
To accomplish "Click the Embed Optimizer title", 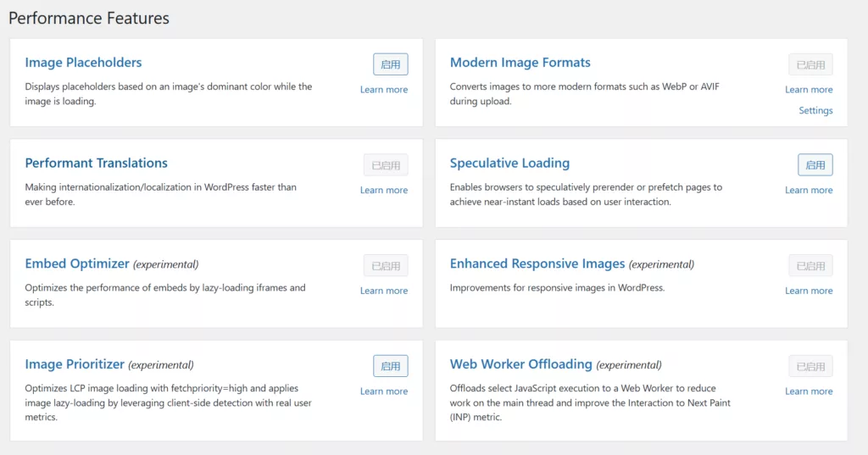I will coord(77,264).
